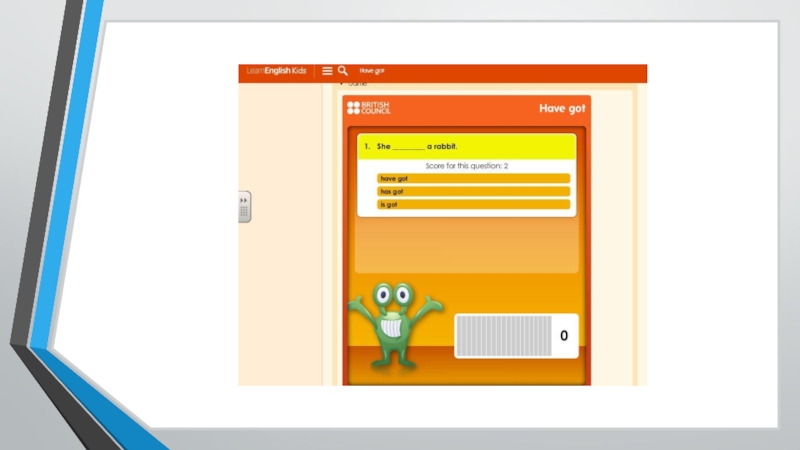Open the hamburger menu icon

(327, 71)
